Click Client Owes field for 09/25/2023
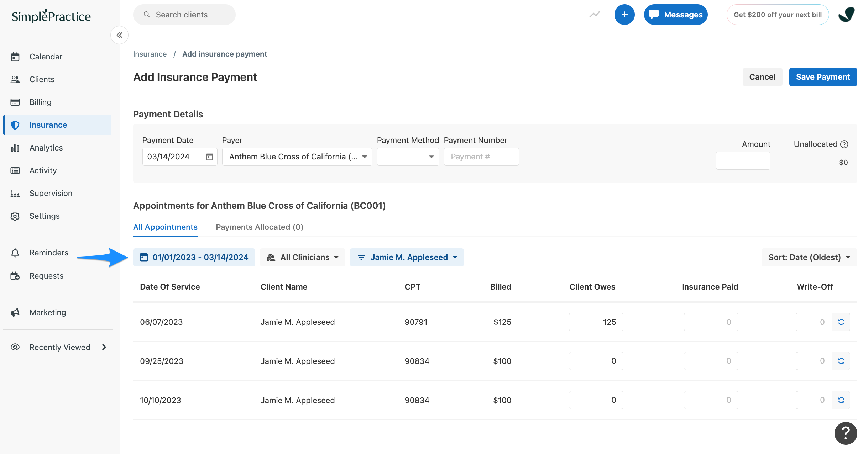The width and height of the screenshot is (868, 454). (596, 361)
